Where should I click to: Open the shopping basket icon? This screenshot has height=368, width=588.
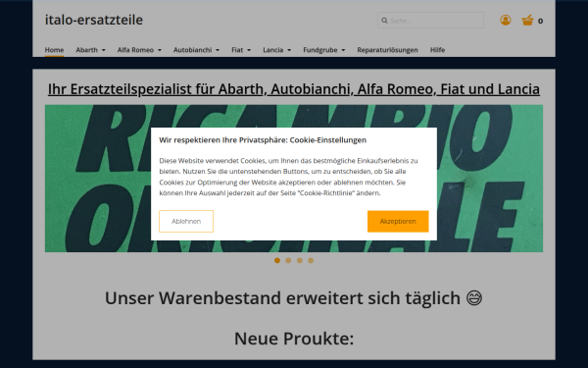(527, 21)
